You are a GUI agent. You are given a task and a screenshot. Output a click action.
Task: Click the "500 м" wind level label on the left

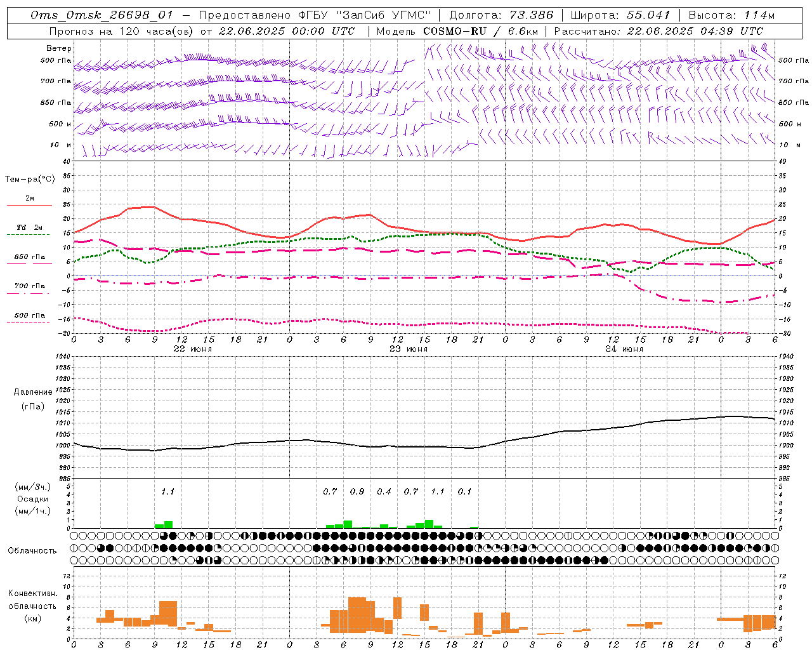click(x=60, y=124)
